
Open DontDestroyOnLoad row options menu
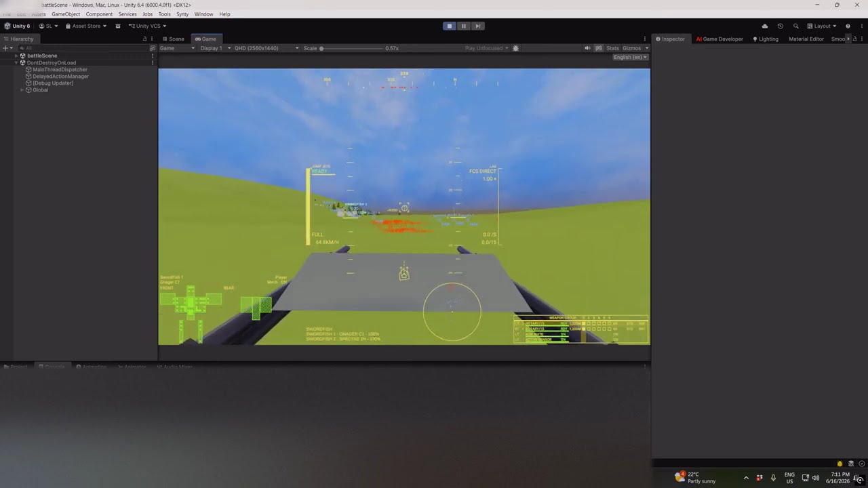153,62
